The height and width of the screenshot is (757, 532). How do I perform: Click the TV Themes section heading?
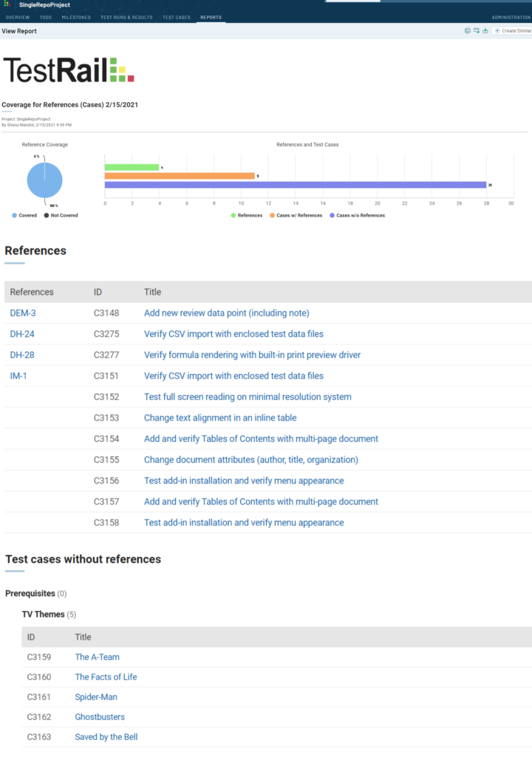[x=43, y=614]
